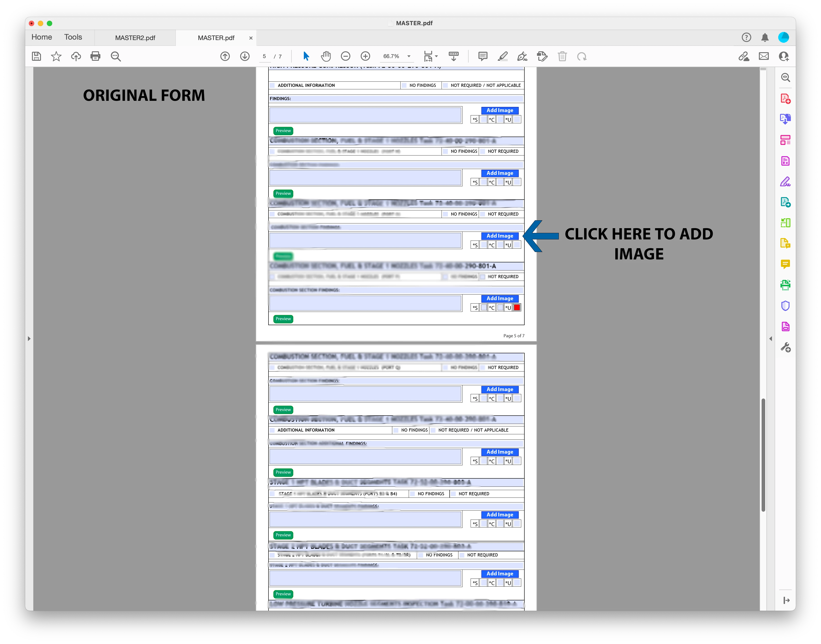Click the Highlight text pen icon

pyautogui.click(x=502, y=56)
